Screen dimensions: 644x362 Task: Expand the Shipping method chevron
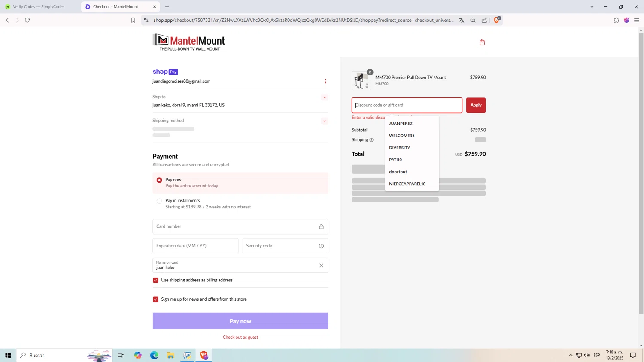coord(325,121)
